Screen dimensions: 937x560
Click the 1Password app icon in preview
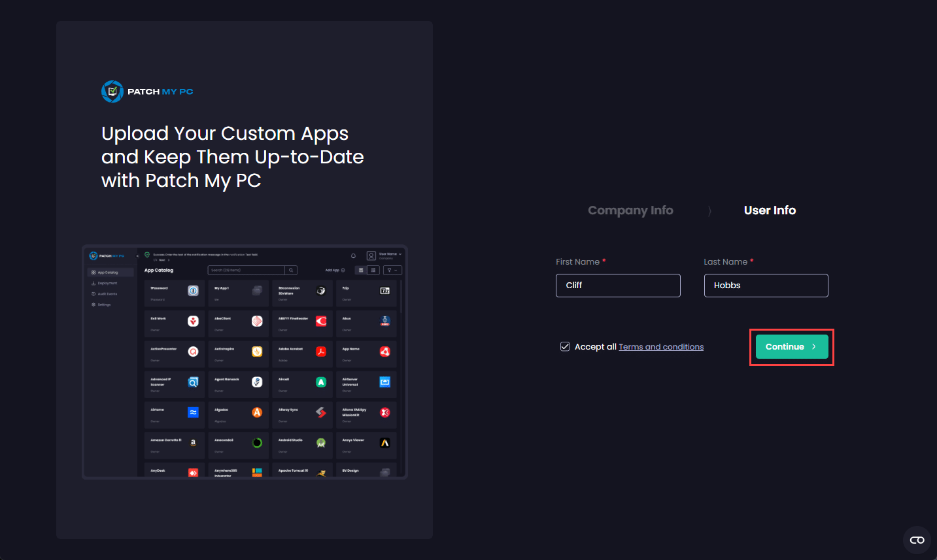[x=193, y=291]
